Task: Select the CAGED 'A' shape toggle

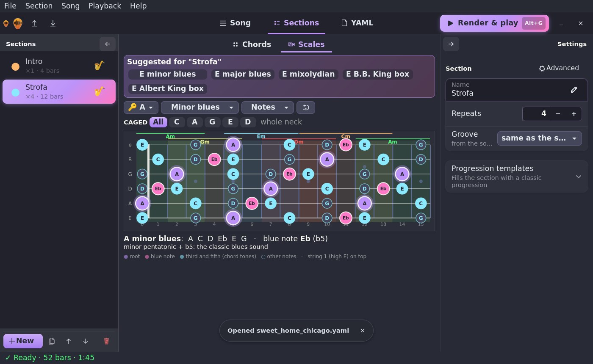Action: pos(194,122)
